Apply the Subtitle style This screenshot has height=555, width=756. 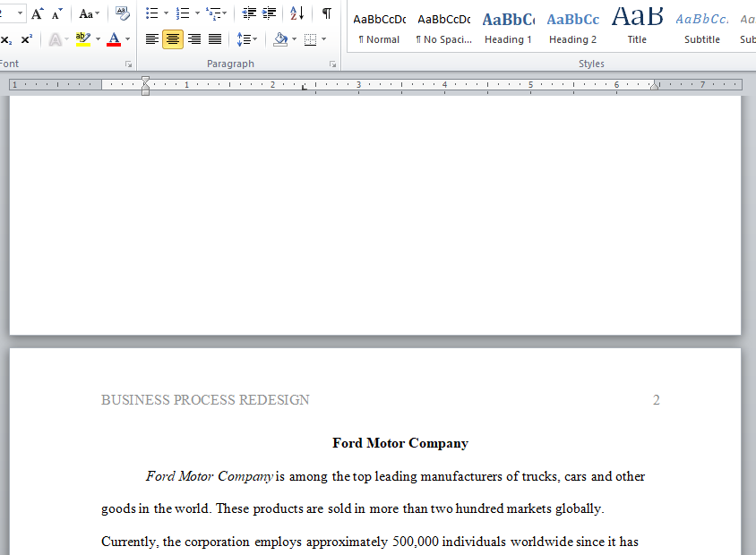click(701, 29)
